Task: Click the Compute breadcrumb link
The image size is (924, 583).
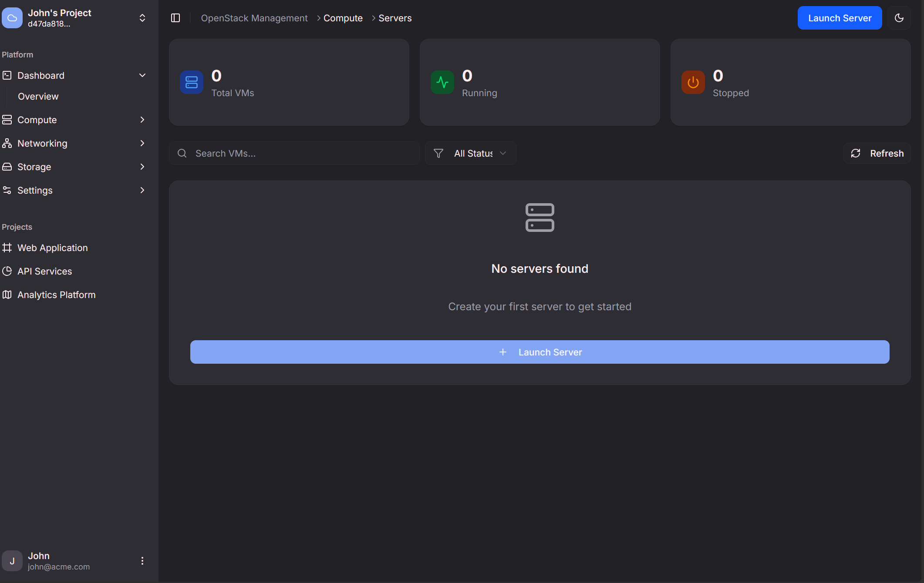Action: [343, 18]
